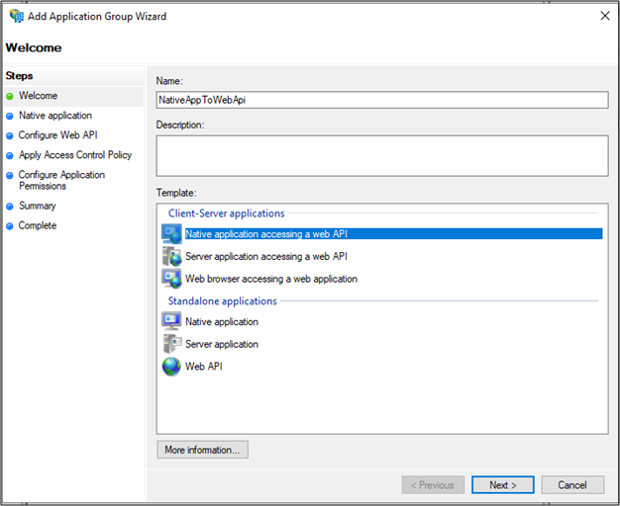Click the Template: label
The height and width of the screenshot is (506, 620).
tap(176, 193)
